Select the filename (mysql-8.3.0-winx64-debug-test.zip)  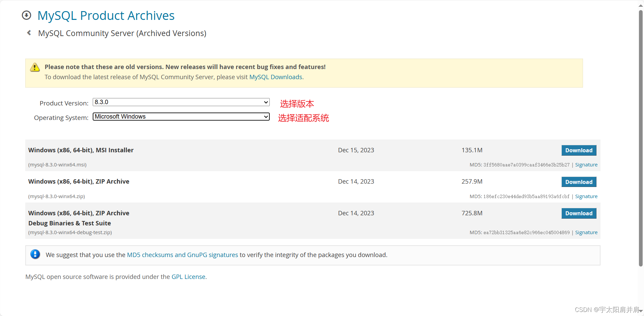pos(70,232)
